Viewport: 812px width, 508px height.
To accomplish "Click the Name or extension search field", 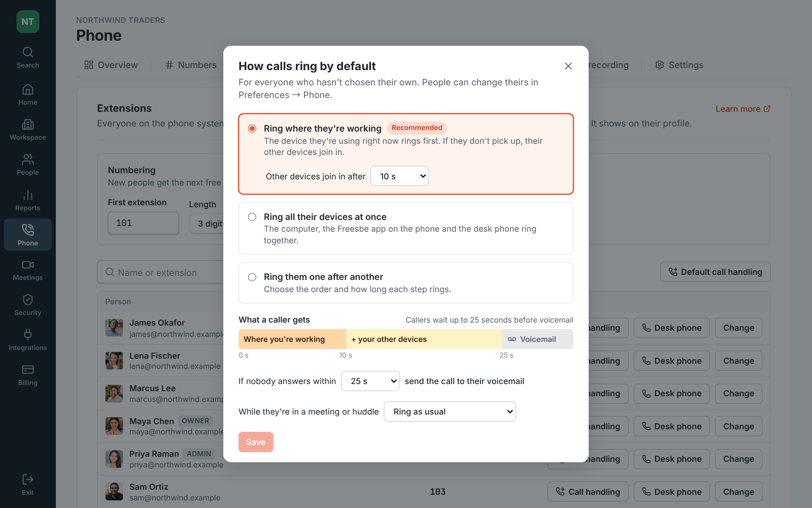I will 161,272.
